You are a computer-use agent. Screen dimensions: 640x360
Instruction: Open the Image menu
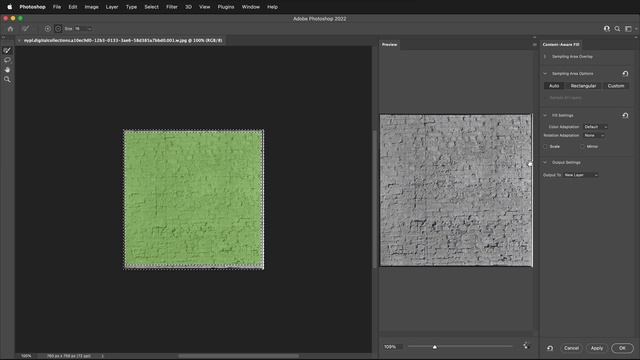91,7
